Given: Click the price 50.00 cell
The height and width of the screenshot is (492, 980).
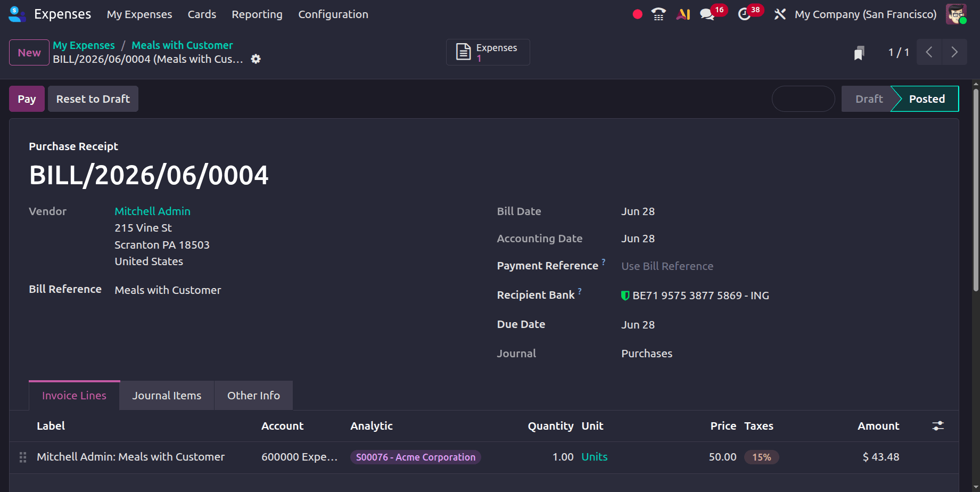Looking at the screenshot, I should pyautogui.click(x=722, y=457).
